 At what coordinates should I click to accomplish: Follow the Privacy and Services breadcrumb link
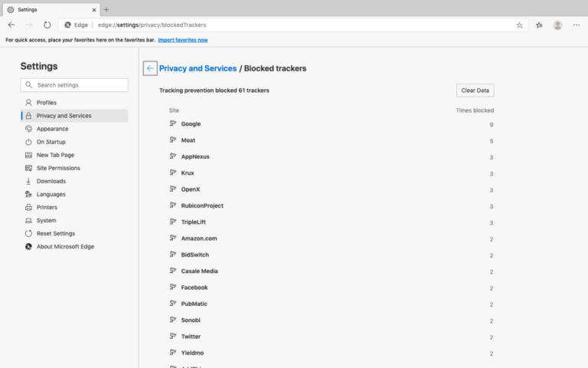tap(198, 68)
